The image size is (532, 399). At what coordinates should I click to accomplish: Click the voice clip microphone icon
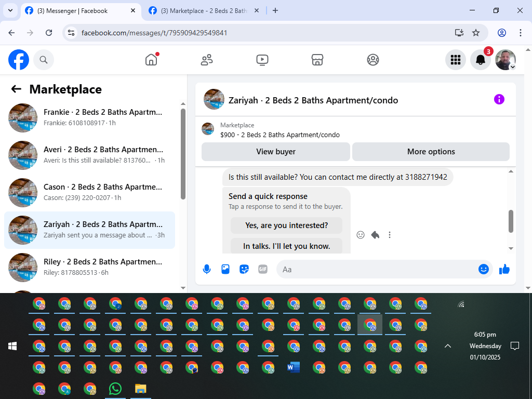pos(207,270)
